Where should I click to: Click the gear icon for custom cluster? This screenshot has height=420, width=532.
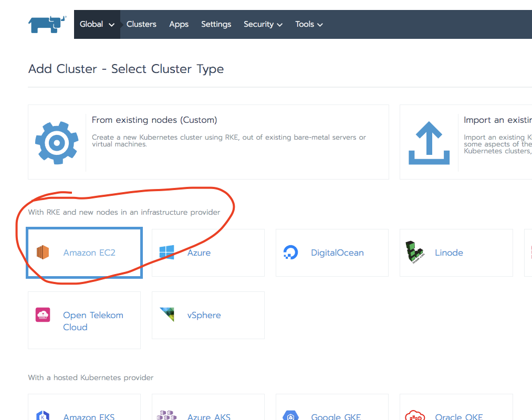pyautogui.click(x=57, y=142)
